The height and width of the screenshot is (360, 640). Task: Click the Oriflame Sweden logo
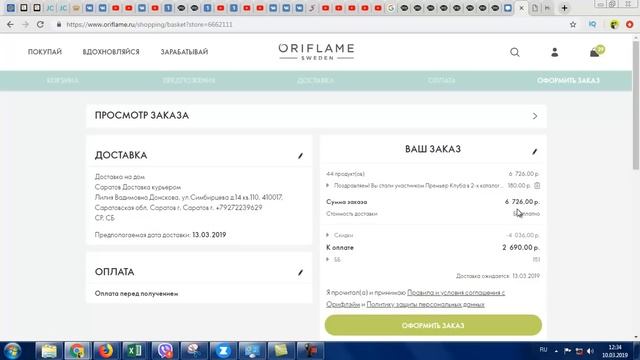(316, 52)
